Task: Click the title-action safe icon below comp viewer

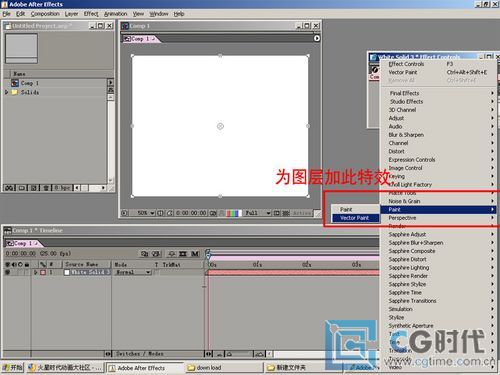Action: coord(161,213)
